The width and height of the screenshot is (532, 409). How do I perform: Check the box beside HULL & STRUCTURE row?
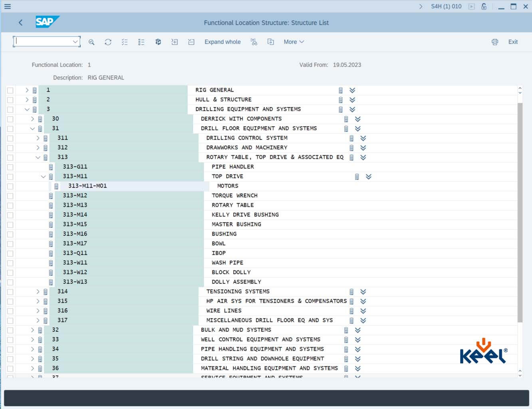[x=10, y=100]
